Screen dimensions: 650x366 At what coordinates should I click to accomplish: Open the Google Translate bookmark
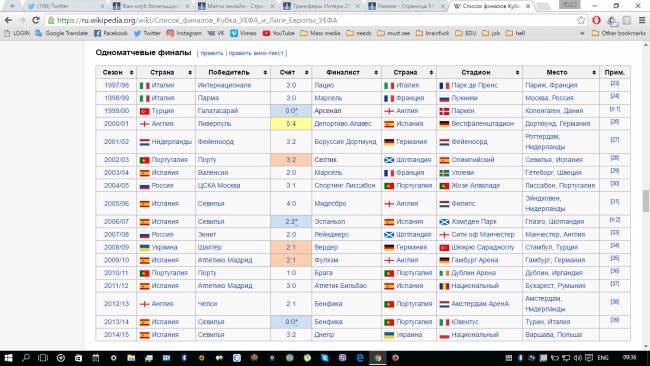pos(62,33)
